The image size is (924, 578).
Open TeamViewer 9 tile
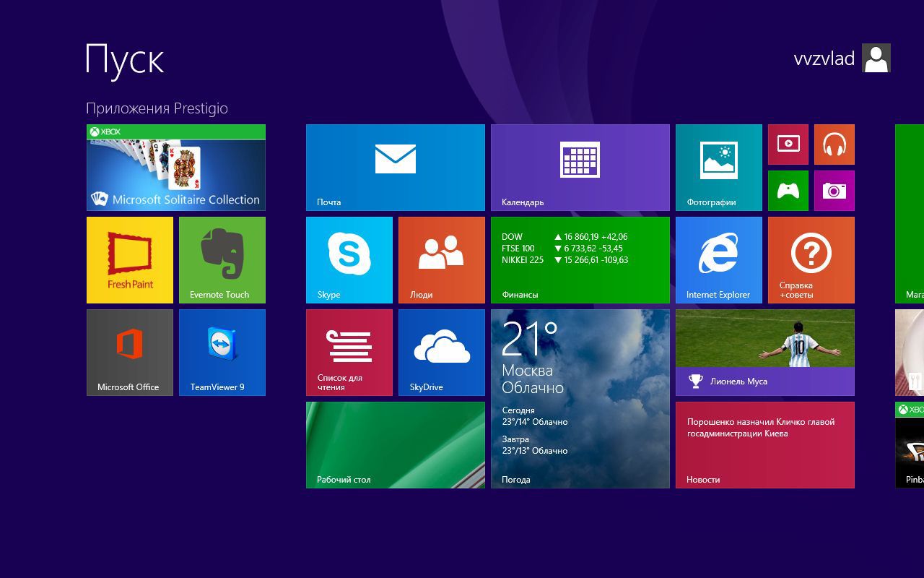click(x=222, y=353)
